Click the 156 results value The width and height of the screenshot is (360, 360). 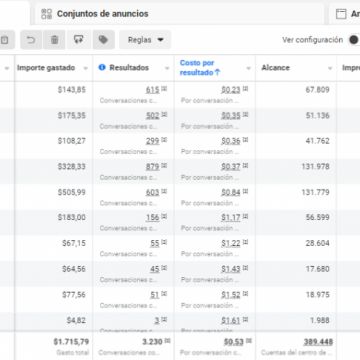click(x=152, y=218)
